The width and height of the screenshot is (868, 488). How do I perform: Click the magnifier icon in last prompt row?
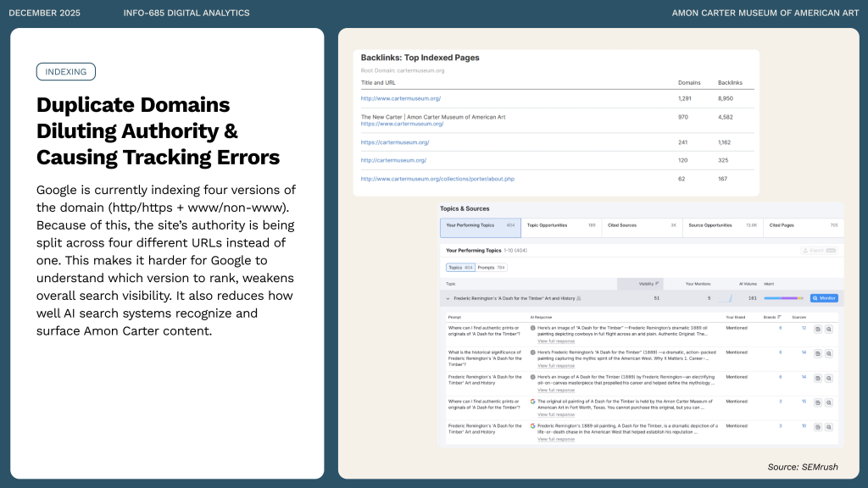(x=828, y=426)
